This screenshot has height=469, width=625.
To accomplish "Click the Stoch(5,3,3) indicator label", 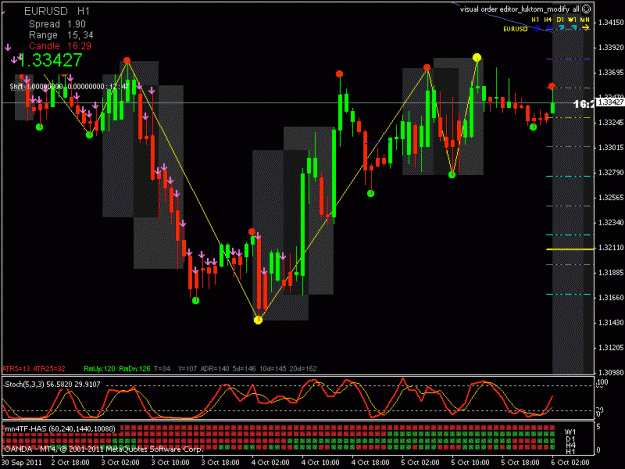I will coord(52,384).
